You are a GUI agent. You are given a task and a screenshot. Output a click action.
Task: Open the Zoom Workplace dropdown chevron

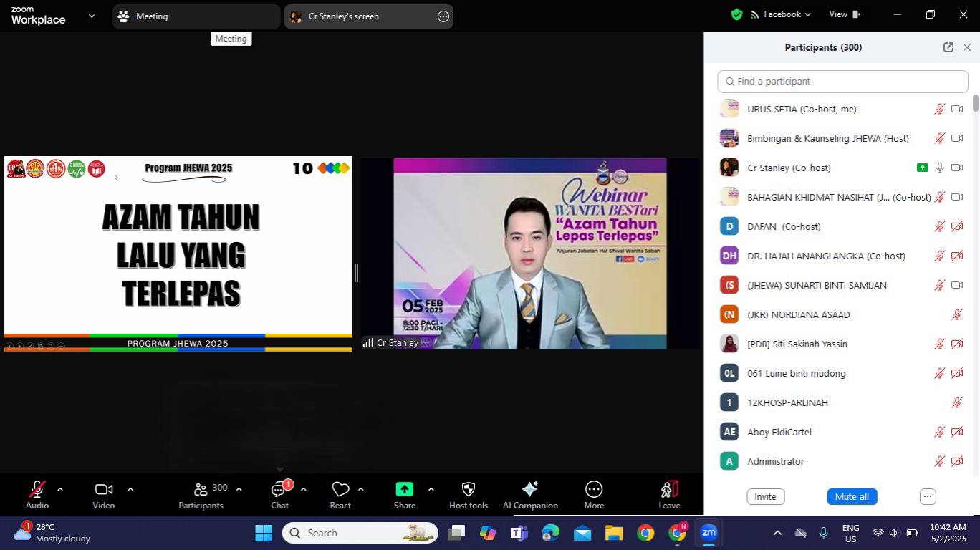[x=91, y=16]
